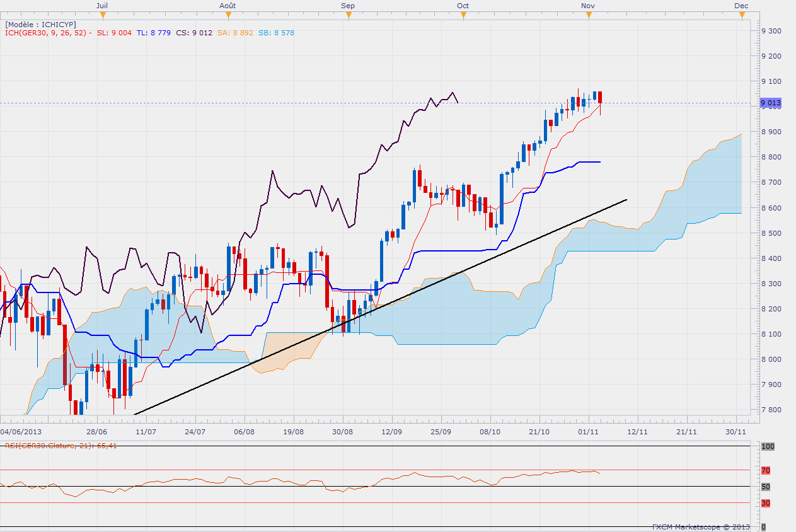The width and height of the screenshot is (796, 532).
Task: Click the '9 200' price axis label
Action: click(771, 56)
